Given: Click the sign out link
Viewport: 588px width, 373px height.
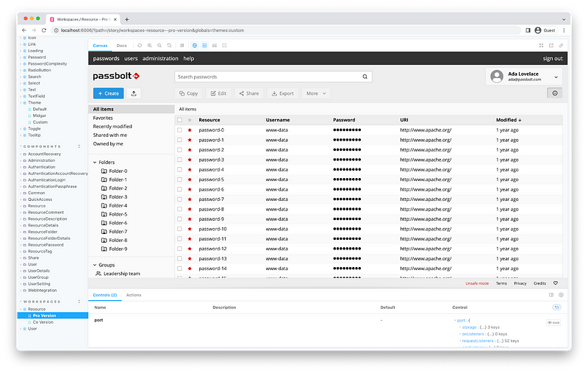Looking at the screenshot, I should click(553, 58).
